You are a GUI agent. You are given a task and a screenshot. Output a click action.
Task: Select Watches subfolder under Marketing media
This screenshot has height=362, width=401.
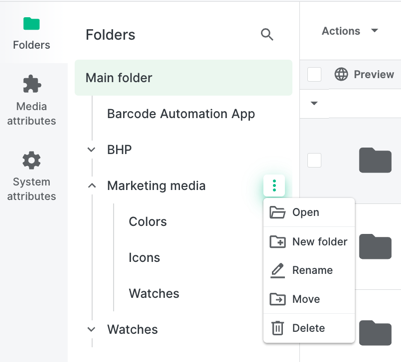tap(154, 294)
